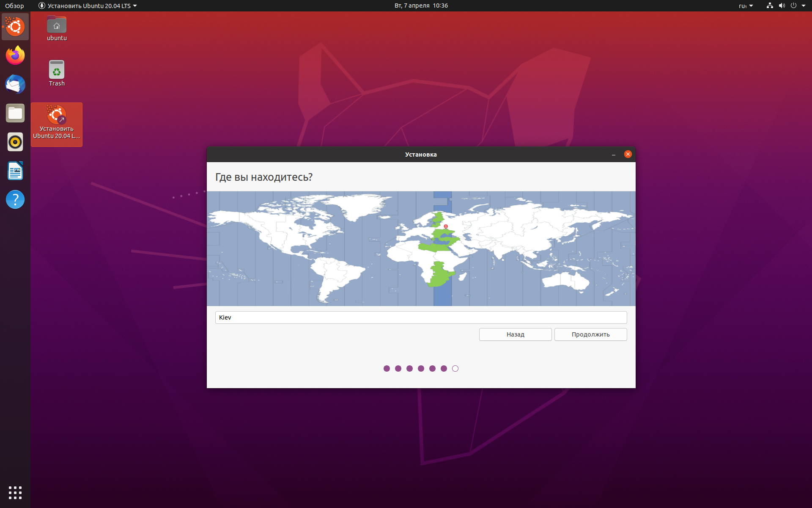Open the ru keyboard layout dropdown
812x508 pixels.
click(746, 6)
